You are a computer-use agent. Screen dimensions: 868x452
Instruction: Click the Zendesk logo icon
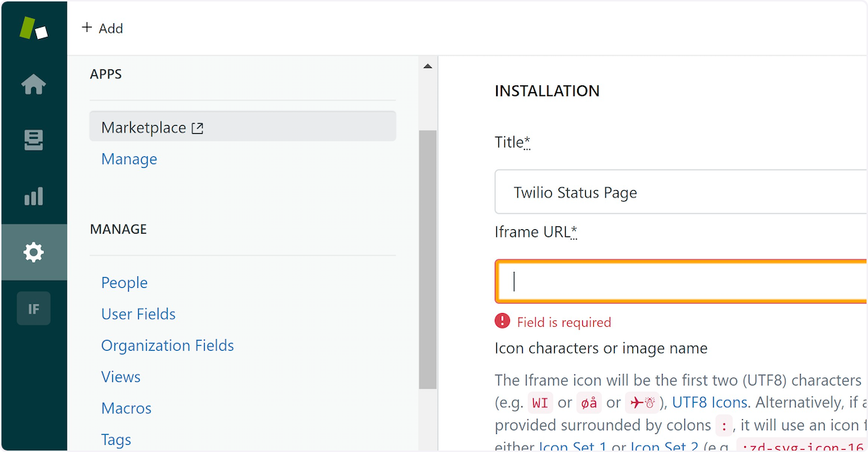click(33, 27)
